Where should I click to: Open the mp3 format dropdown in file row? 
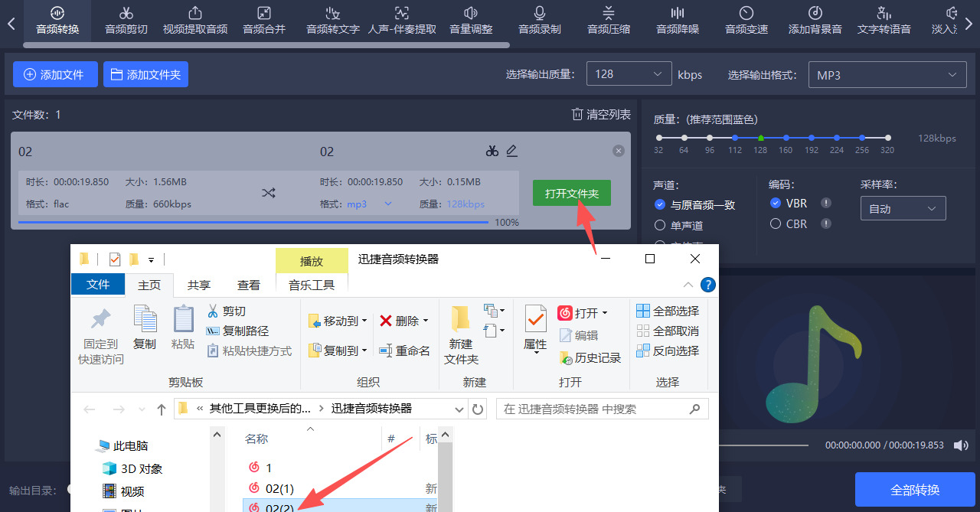point(370,204)
